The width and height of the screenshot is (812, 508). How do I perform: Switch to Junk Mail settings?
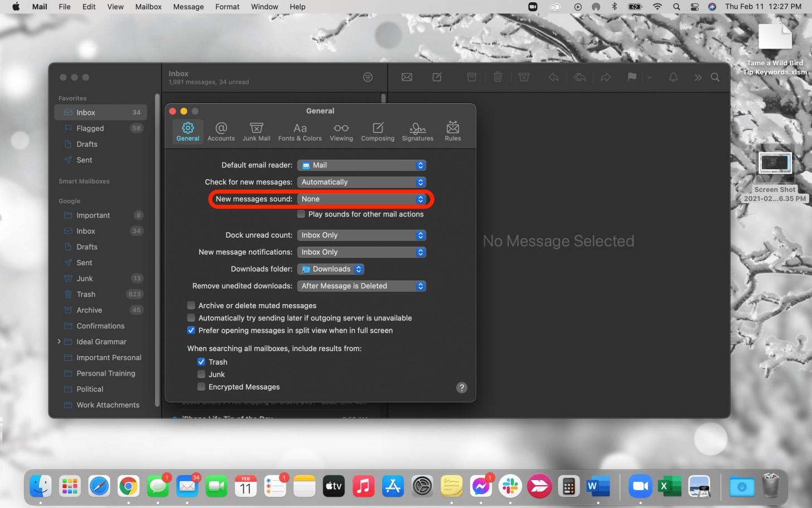256,131
